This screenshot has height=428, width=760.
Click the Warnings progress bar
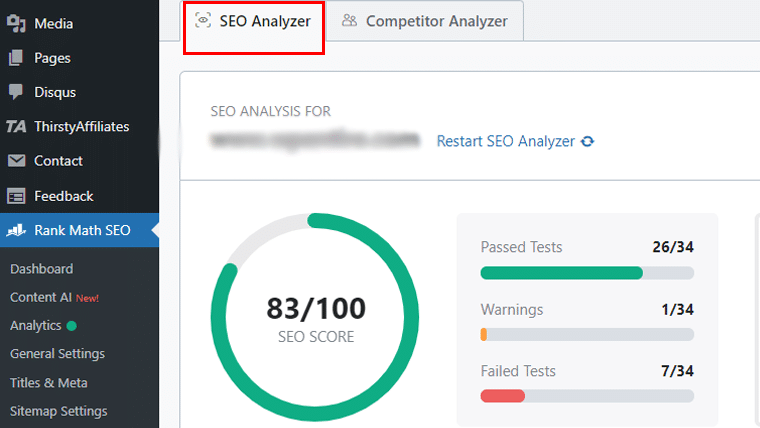tap(587, 334)
